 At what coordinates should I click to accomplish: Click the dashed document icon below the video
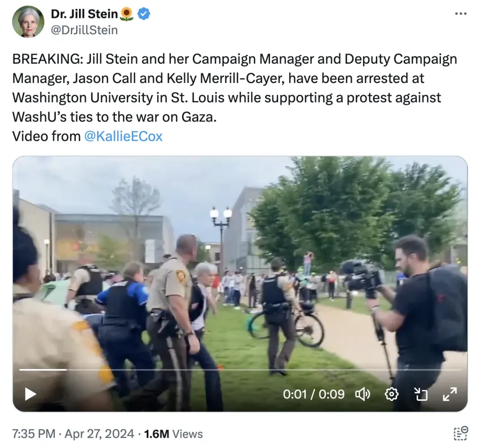461,433
